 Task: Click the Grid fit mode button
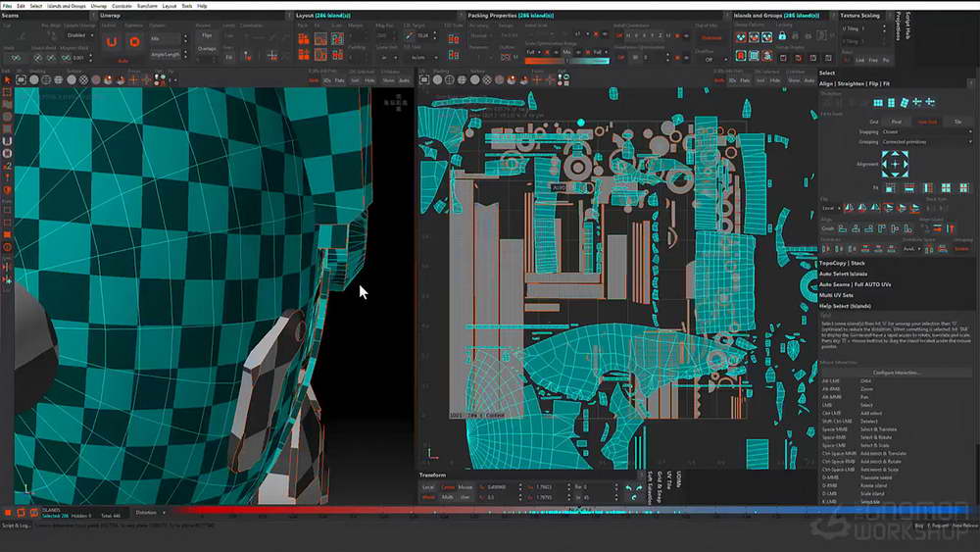(x=874, y=122)
